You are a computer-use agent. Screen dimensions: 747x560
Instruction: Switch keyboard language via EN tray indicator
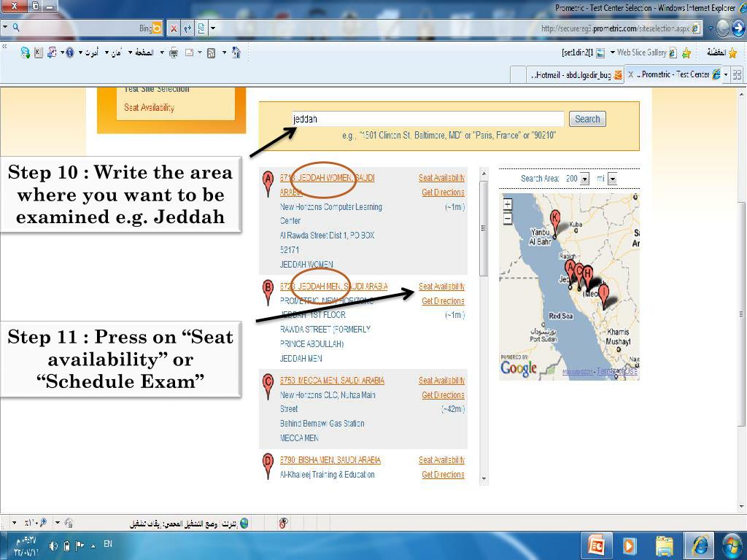click(x=109, y=545)
